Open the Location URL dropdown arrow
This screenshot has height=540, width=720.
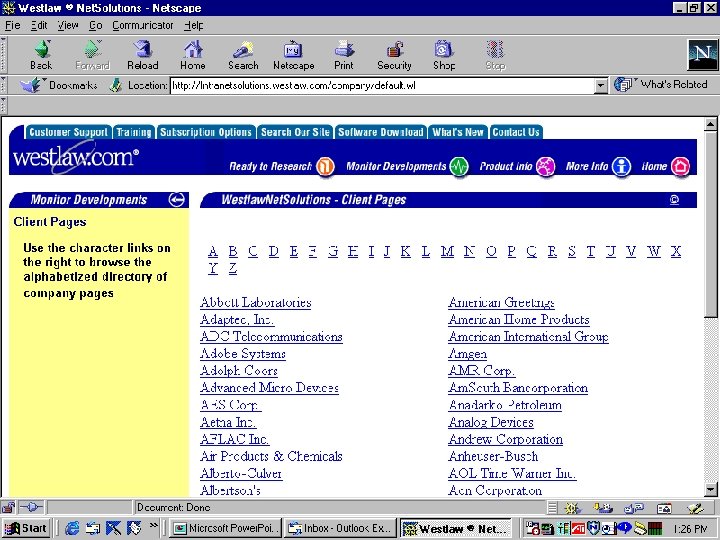point(601,85)
